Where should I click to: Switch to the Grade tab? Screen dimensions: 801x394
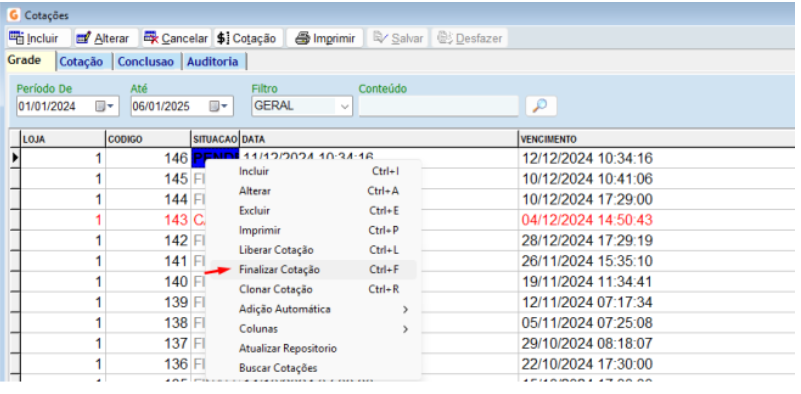(30, 61)
